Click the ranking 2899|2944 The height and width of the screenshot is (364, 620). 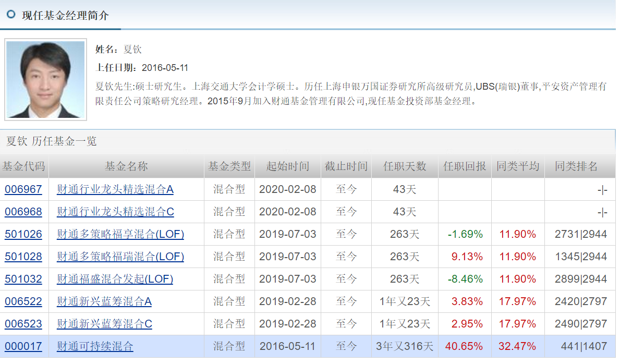tap(581, 279)
